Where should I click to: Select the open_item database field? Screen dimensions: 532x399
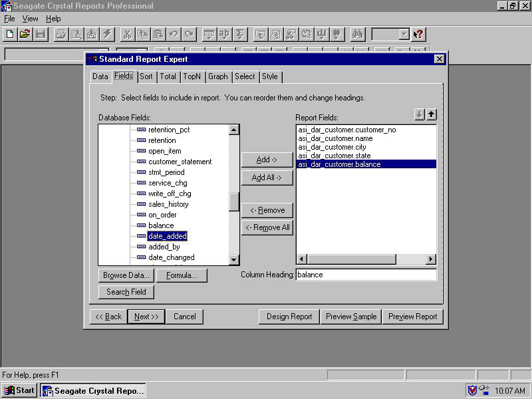tap(165, 152)
